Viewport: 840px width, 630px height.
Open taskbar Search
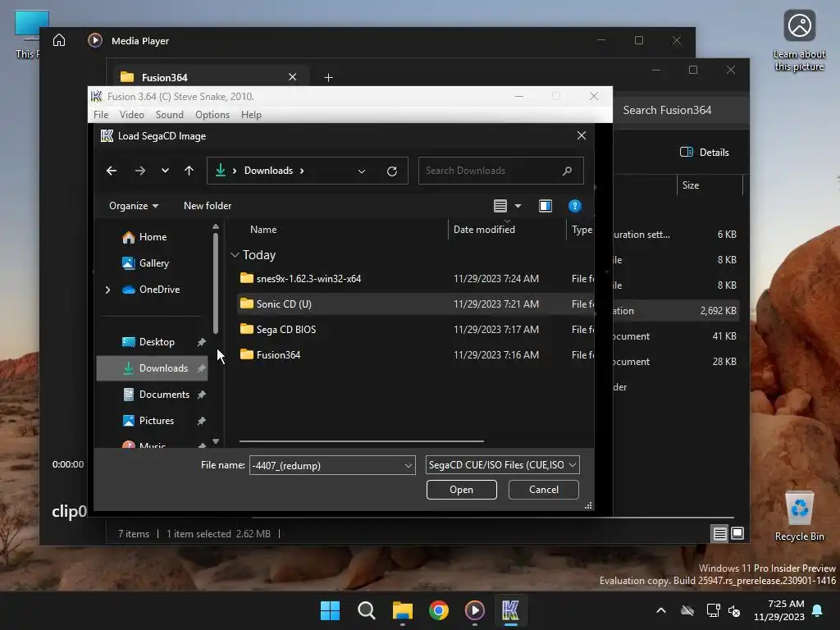pyautogui.click(x=367, y=610)
